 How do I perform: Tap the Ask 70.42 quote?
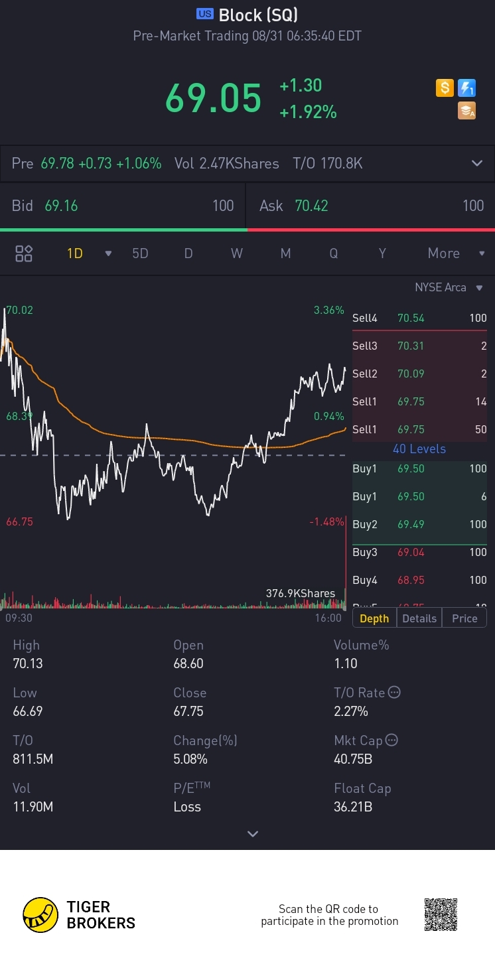click(372, 206)
